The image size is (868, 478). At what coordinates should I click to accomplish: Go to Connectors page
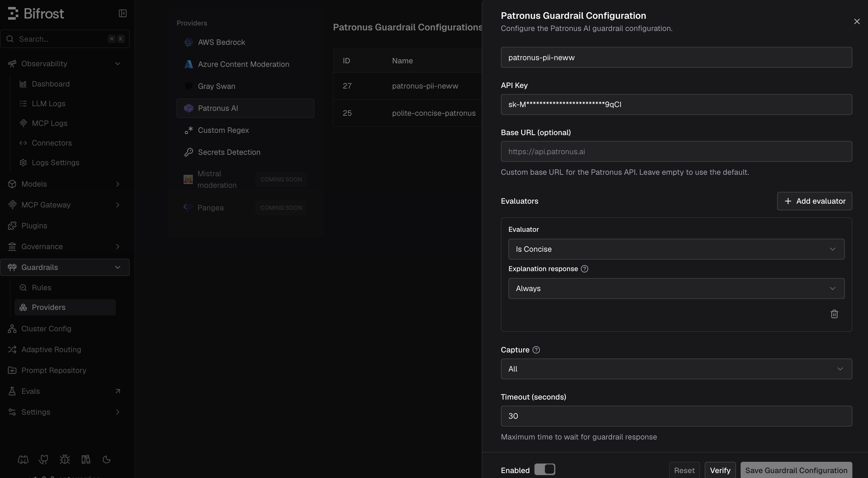[65, 143]
